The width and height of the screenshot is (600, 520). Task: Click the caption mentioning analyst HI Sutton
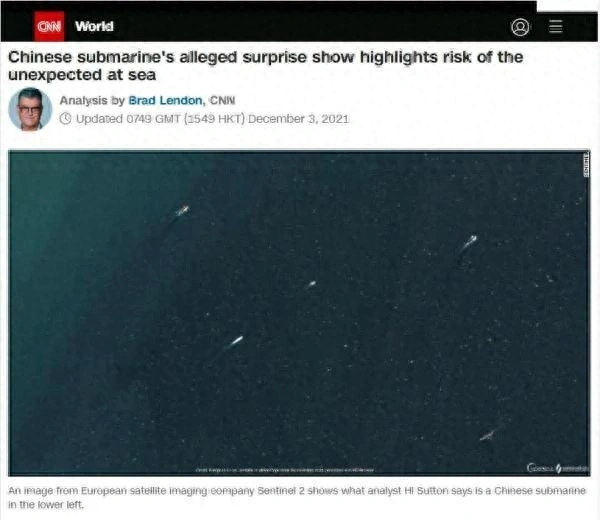point(297,497)
